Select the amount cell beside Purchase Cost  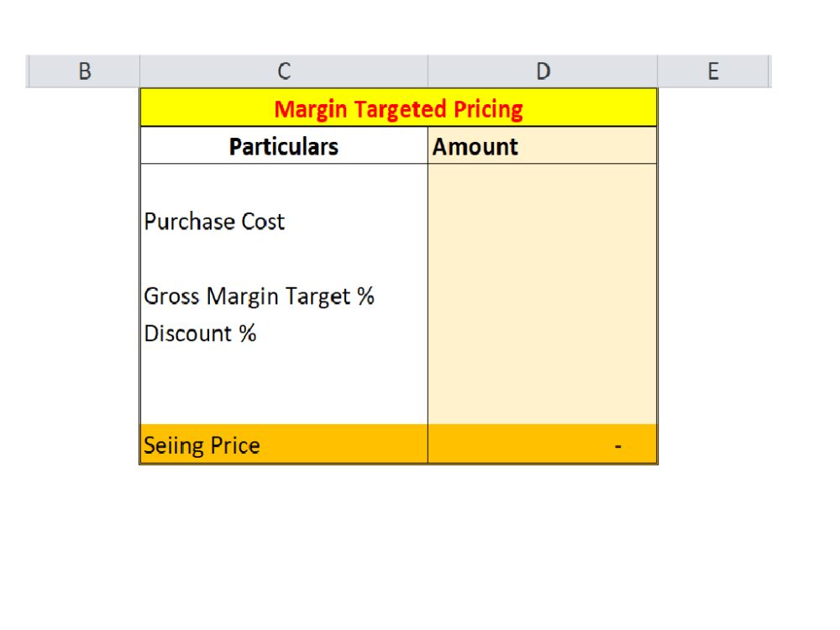click(x=542, y=221)
